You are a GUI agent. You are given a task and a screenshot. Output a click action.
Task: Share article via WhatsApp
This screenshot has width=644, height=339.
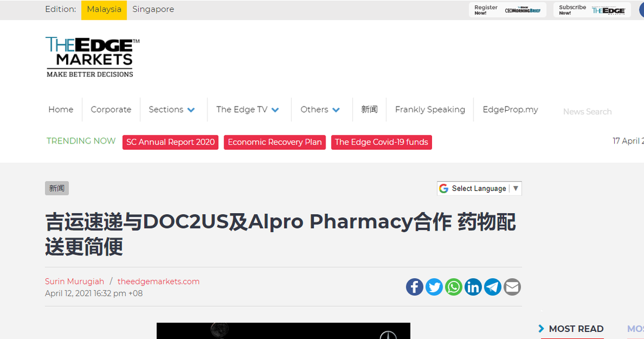point(453,287)
